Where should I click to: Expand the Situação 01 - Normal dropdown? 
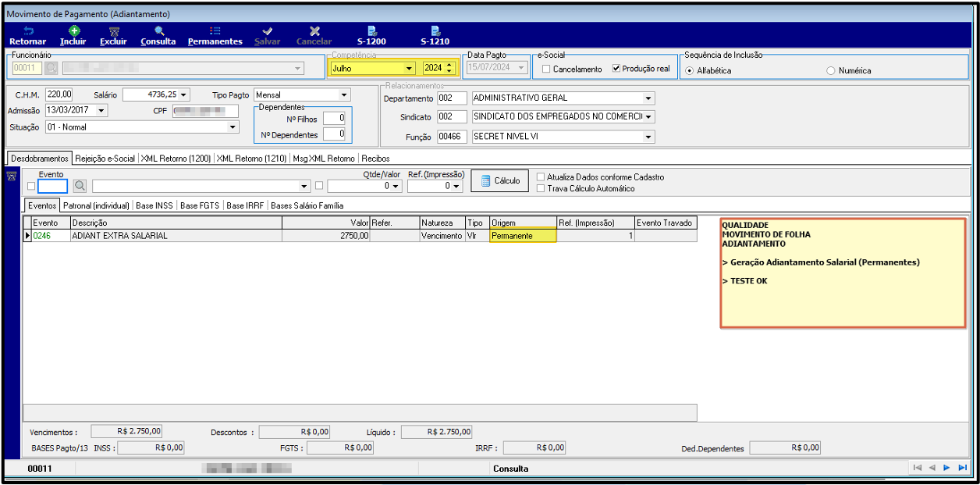click(233, 127)
